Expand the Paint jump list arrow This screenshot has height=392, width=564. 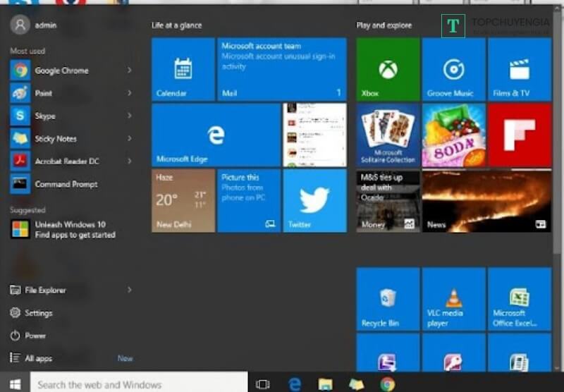pos(130,93)
